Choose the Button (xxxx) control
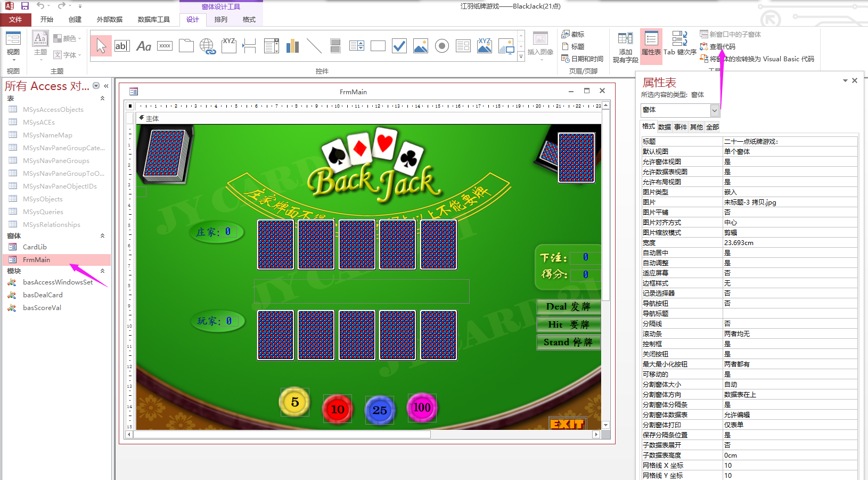 pos(165,46)
